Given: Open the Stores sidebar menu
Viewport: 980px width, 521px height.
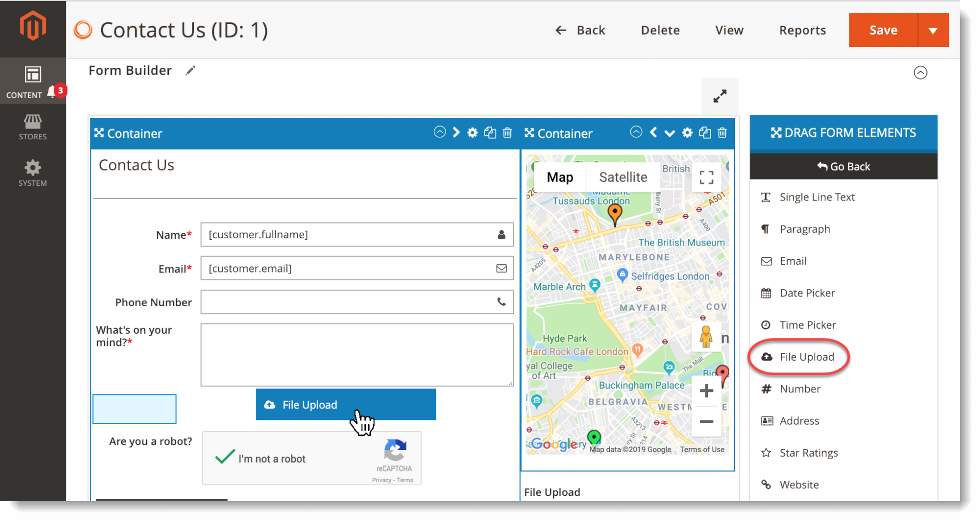Looking at the screenshot, I should (x=33, y=127).
